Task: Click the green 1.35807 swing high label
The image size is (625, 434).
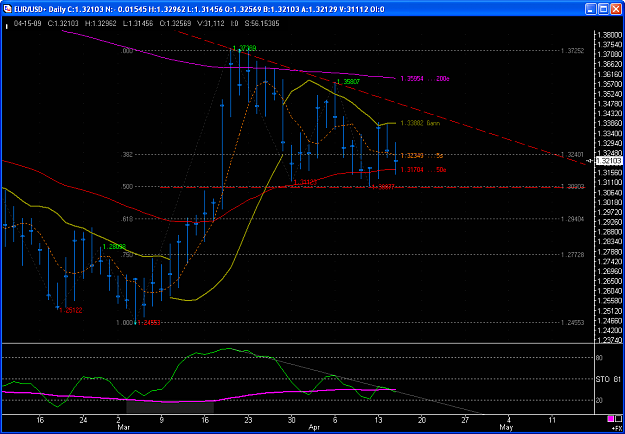Action: click(349, 82)
